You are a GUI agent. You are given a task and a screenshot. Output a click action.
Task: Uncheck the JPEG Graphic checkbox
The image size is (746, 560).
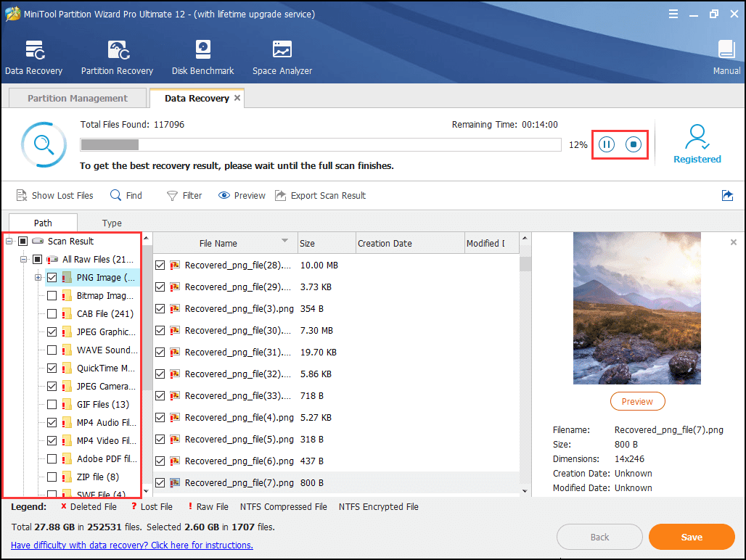point(52,332)
